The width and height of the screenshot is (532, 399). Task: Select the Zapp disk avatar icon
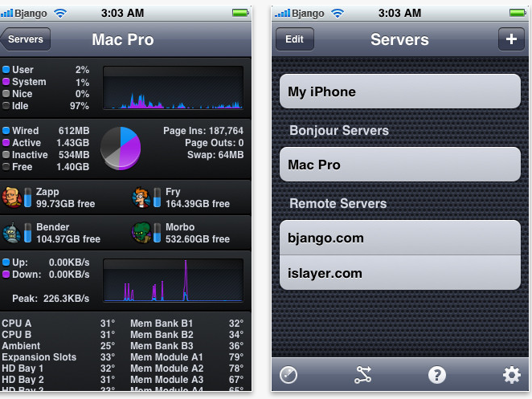(12, 197)
